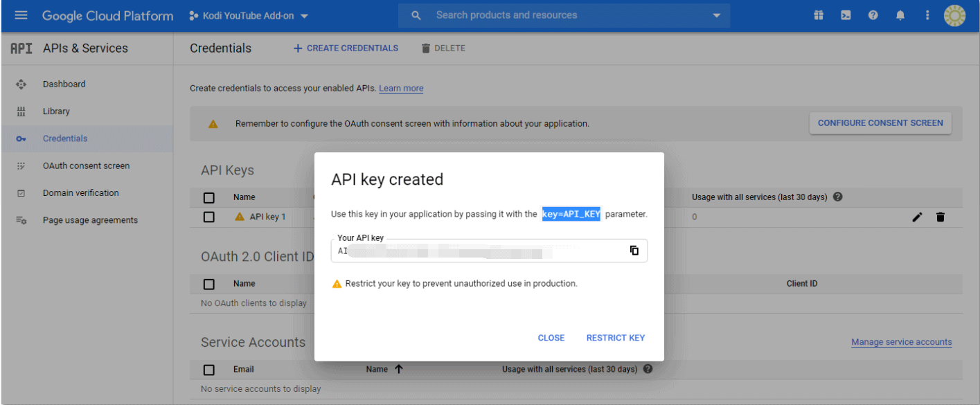Activate Cloud Shell terminal icon
This screenshot has width=980, height=405.
pyautogui.click(x=846, y=15)
